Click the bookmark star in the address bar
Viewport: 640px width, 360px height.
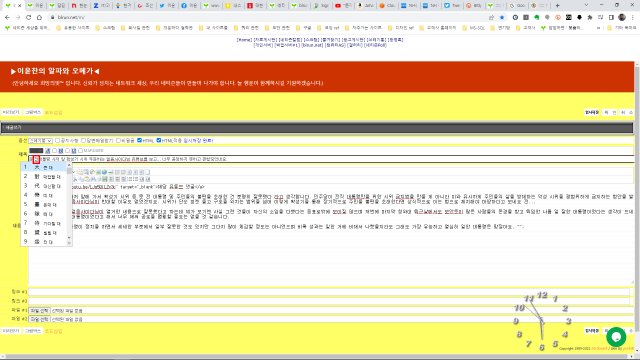(x=502, y=18)
